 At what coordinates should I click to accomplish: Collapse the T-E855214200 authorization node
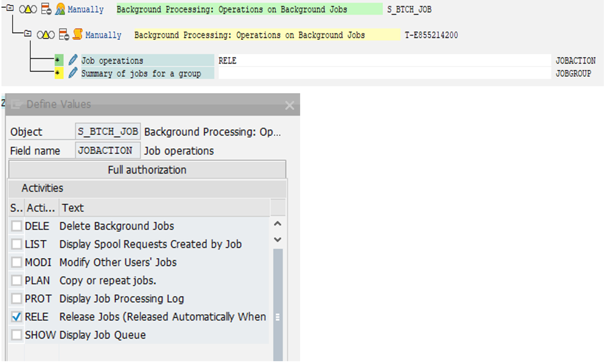click(x=28, y=34)
